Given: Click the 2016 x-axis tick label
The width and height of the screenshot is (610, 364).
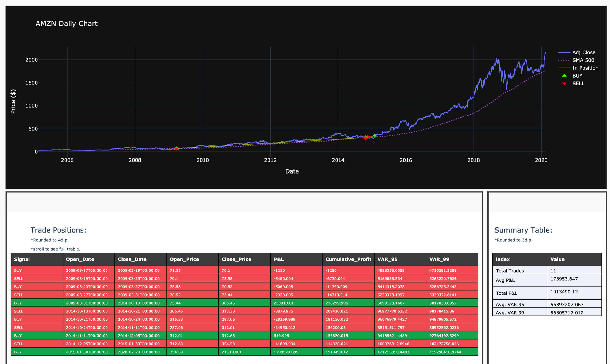Looking at the screenshot, I should tap(406, 160).
